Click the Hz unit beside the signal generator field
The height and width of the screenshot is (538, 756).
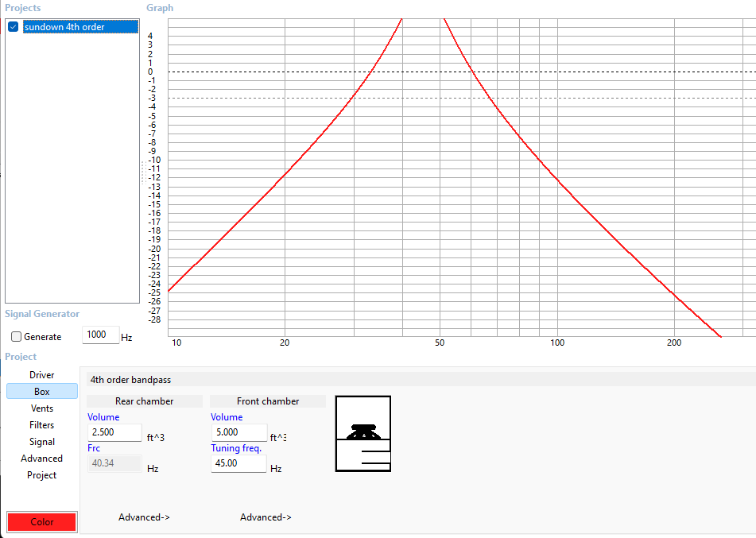[x=126, y=338]
